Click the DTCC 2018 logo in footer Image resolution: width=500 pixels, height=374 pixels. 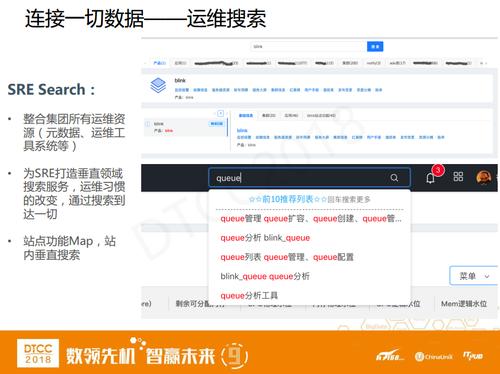click(38, 353)
